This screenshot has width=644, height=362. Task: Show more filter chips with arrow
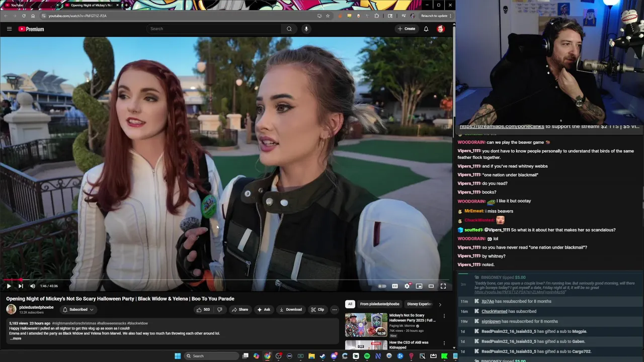pyautogui.click(x=440, y=304)
